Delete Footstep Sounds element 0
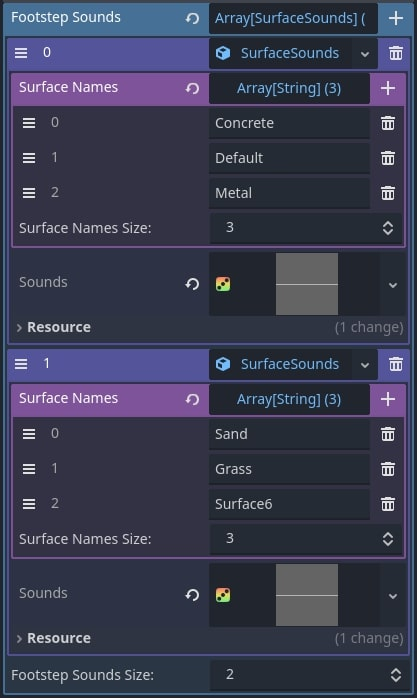Image resolution: width=417 pixels, height=698 pixels. tap(396, 53)
